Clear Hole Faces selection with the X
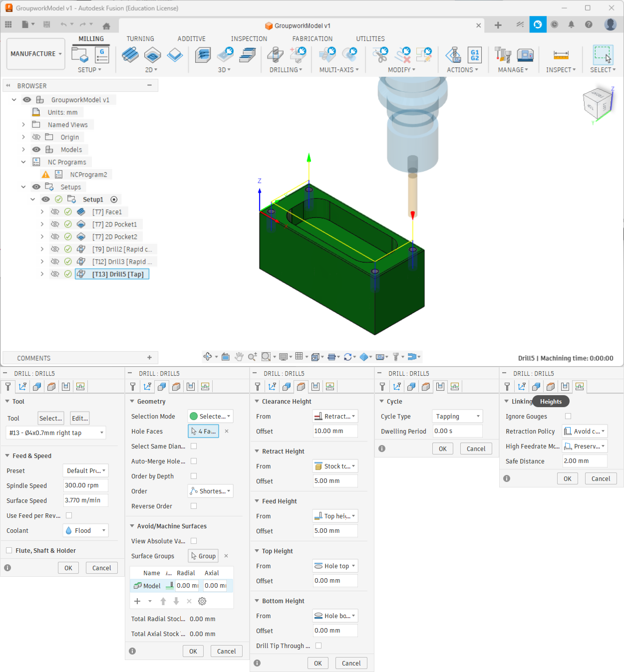The height and width of the screenshot is (672, 624). [227, 431]
